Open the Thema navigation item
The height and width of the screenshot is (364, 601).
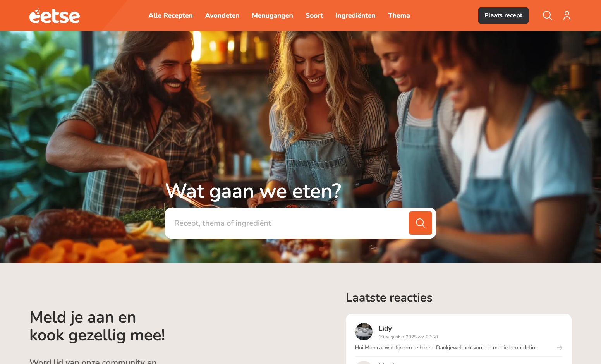399,15
